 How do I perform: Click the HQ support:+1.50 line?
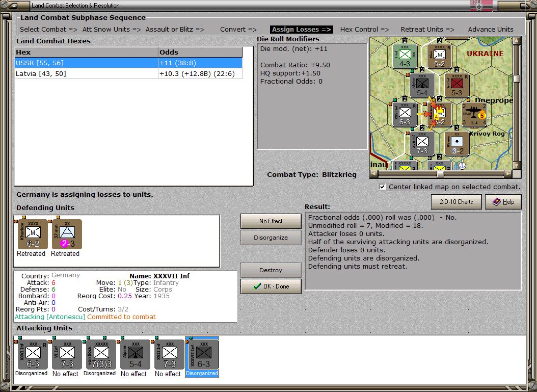tap(290, 73)
